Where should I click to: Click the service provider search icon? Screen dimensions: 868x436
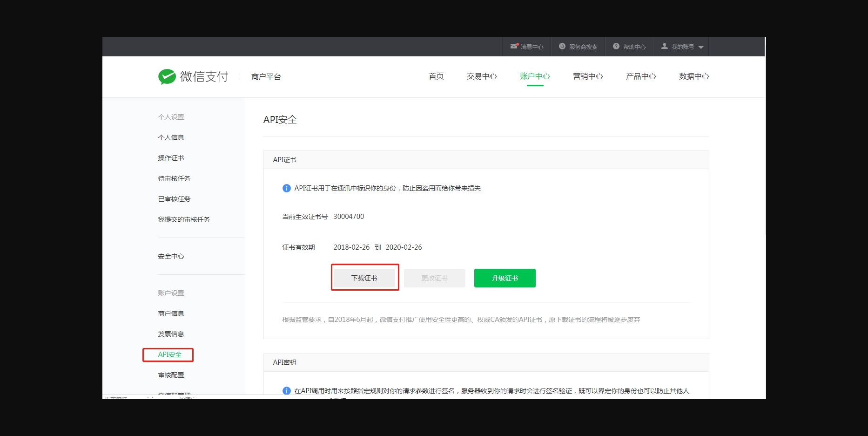pyautogui.click(x=562, y=46)
